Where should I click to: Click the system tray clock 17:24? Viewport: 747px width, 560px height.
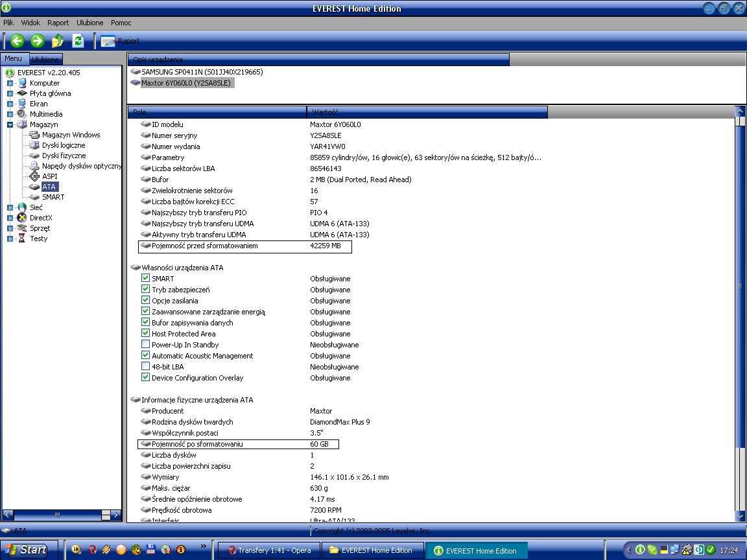pyautogui.click(x=729, y=550)
